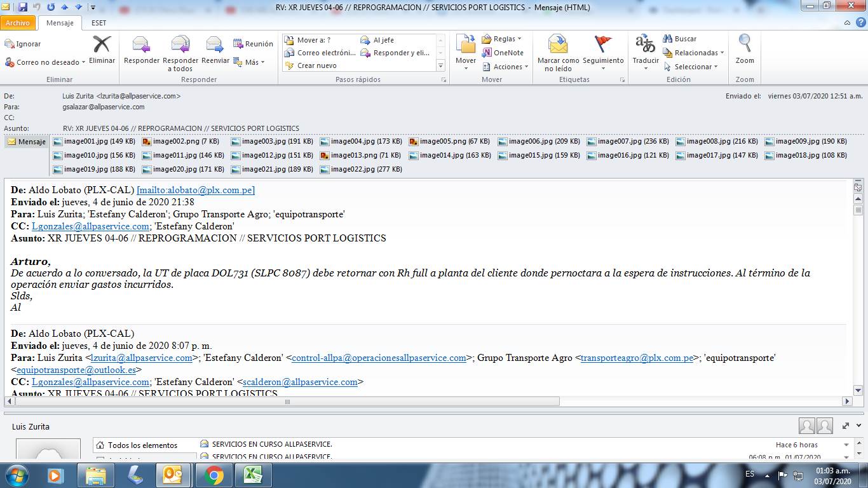Click the alobato@plx.com.pe mailto link
Screen dimensions: 868x488
(196, 190)
